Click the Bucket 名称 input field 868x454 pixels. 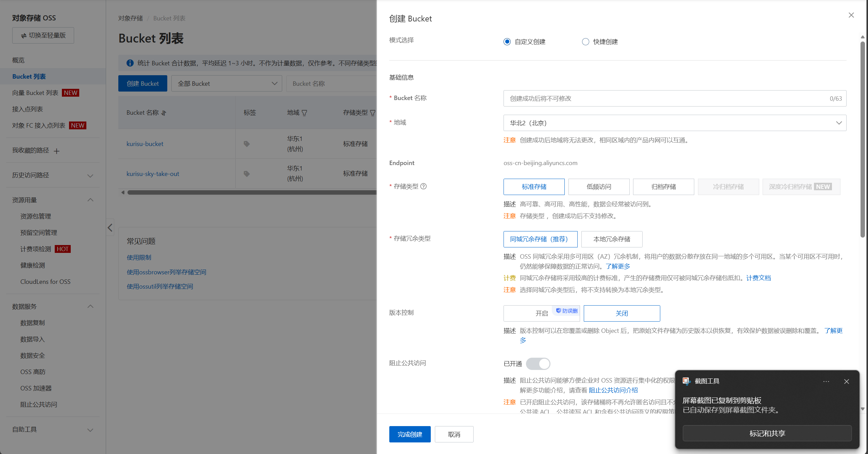666,98
